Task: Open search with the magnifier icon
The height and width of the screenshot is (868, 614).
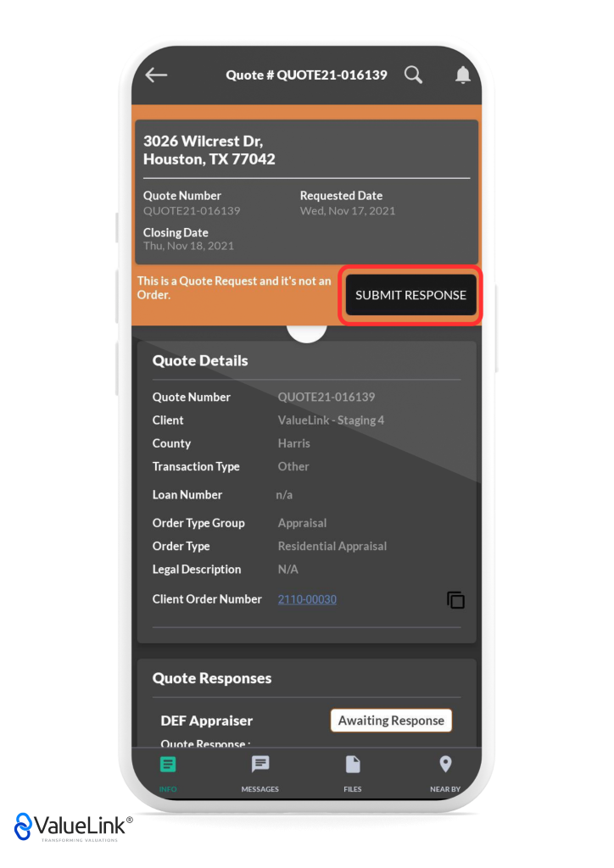Action: pos(413,75)
